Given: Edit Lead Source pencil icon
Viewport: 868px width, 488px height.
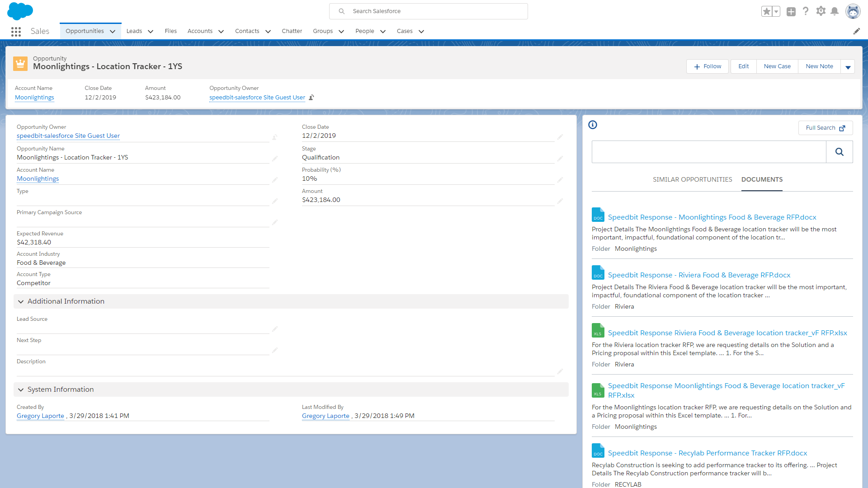Looking at the screenshot, I should click(275, 329).
